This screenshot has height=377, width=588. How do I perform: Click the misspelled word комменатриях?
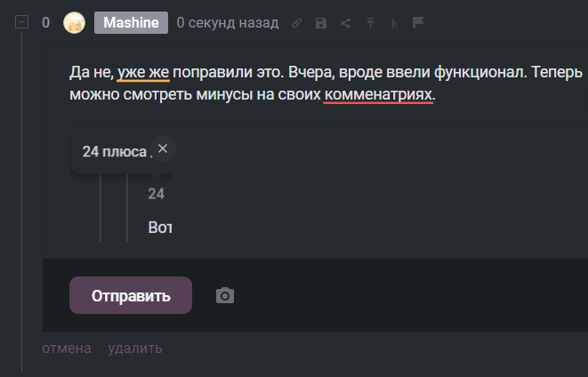coord(378,92)
